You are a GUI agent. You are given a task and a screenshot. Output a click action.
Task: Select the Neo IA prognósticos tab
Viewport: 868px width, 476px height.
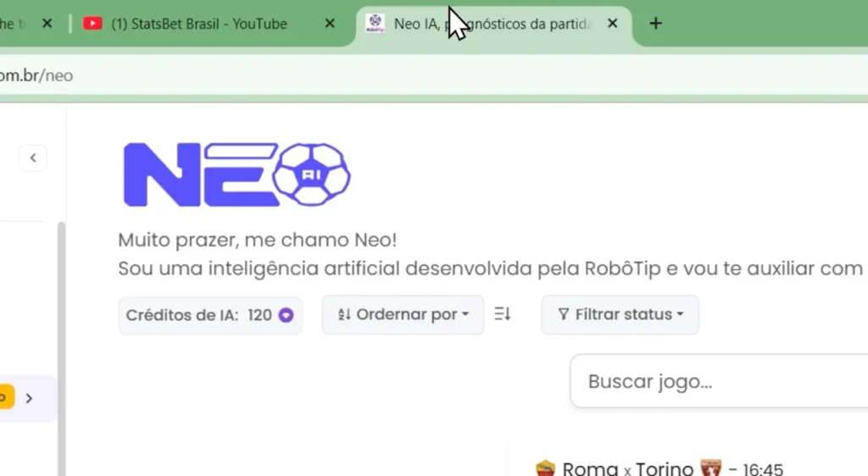492,24
